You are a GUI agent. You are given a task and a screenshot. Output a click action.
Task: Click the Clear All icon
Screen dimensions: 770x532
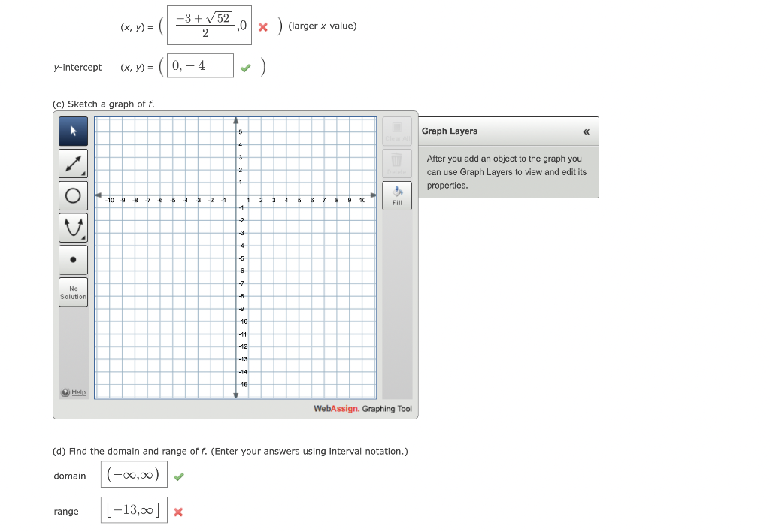click(397, 129)
